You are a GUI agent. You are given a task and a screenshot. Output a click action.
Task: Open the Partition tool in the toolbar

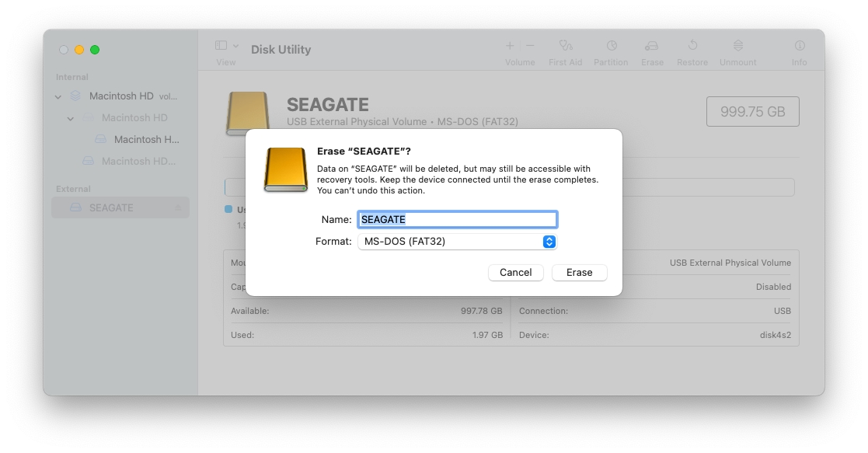[x=611, y=45]
